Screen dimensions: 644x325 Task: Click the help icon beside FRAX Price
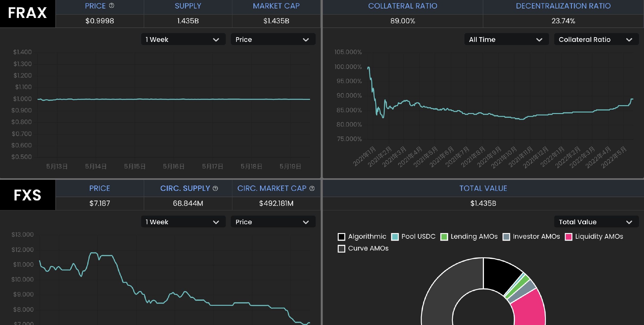pyautogui.click(x=112, y=6)
